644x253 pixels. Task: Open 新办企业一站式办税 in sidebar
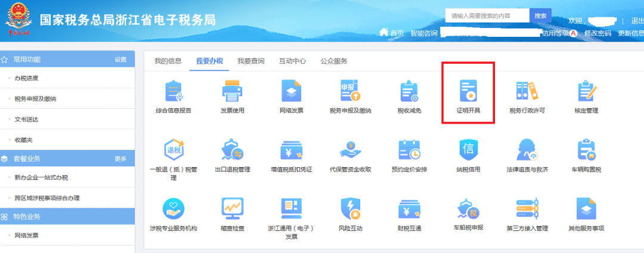coord(41,177)
